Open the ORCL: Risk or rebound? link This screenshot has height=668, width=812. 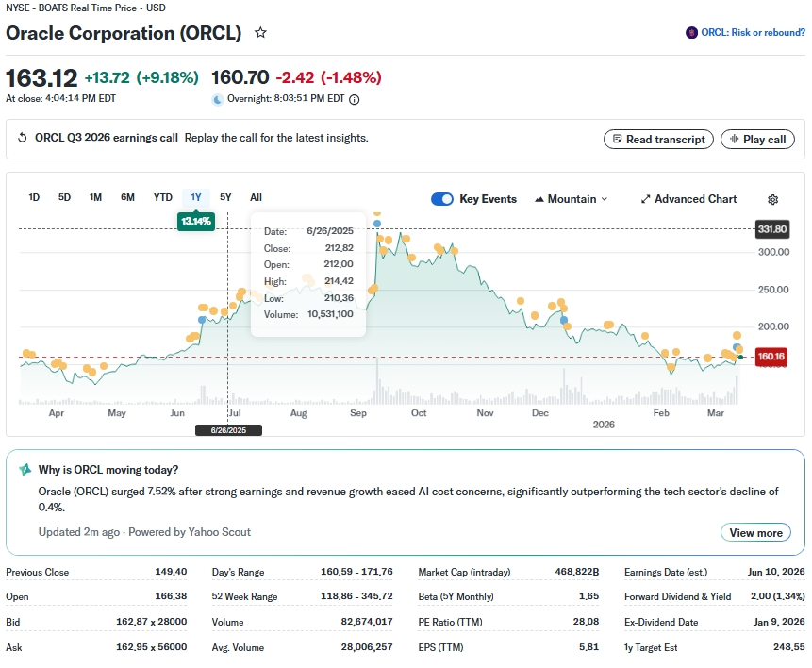pos(753,33)
